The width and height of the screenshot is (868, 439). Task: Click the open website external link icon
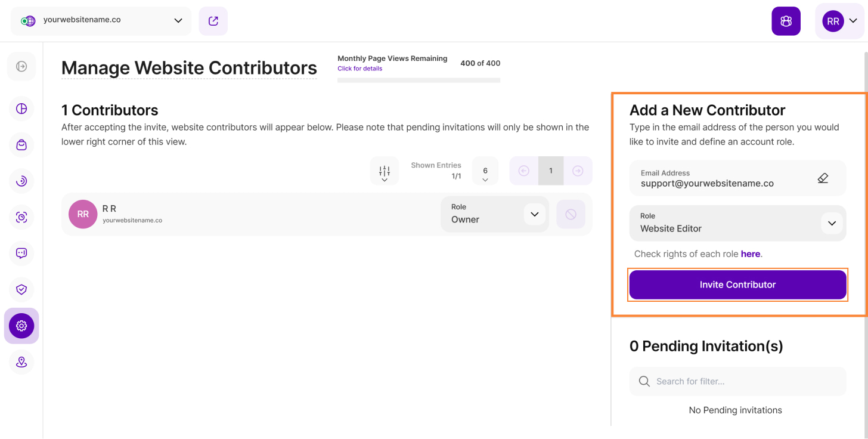click(213, 21)
